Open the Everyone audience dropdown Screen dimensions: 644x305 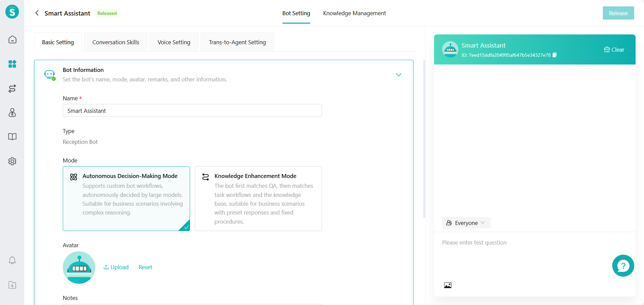click(466, 223)
